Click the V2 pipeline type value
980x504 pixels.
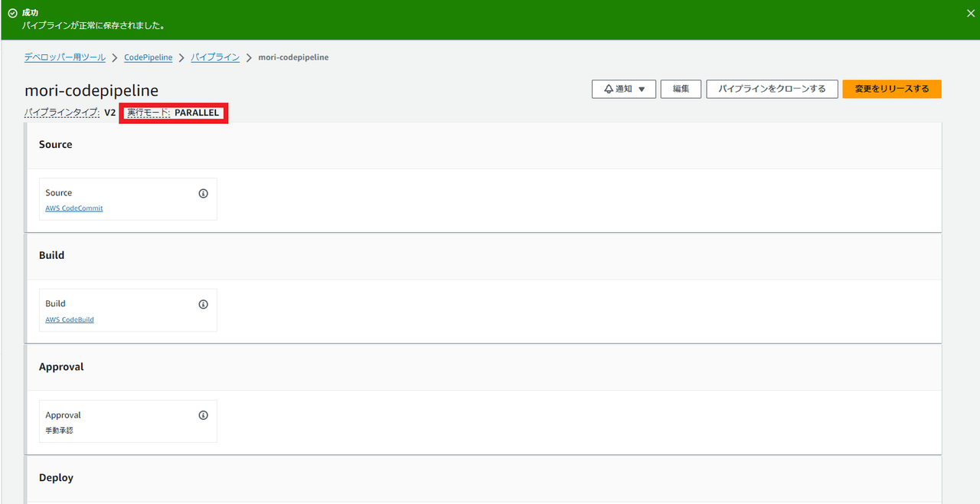click(x=110, y=113)
